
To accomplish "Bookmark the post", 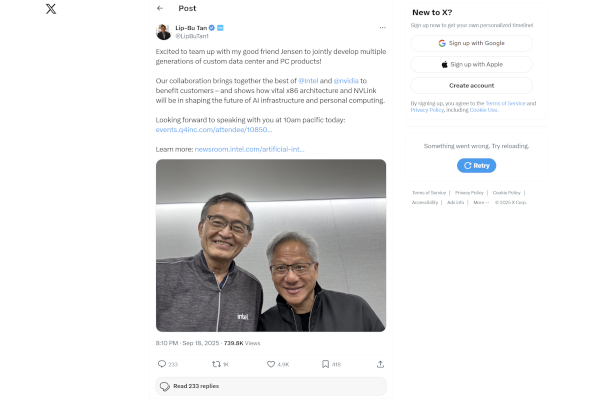I will pos(324,364).
